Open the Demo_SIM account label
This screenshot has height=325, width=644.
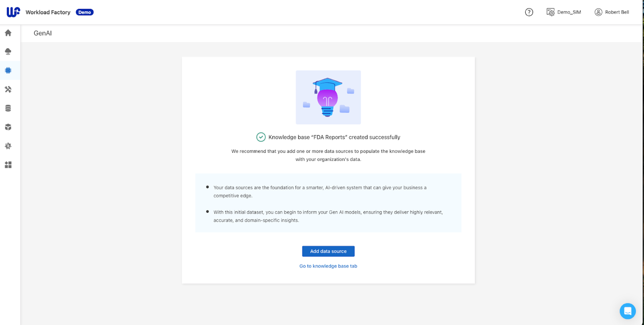click(569, 12)
